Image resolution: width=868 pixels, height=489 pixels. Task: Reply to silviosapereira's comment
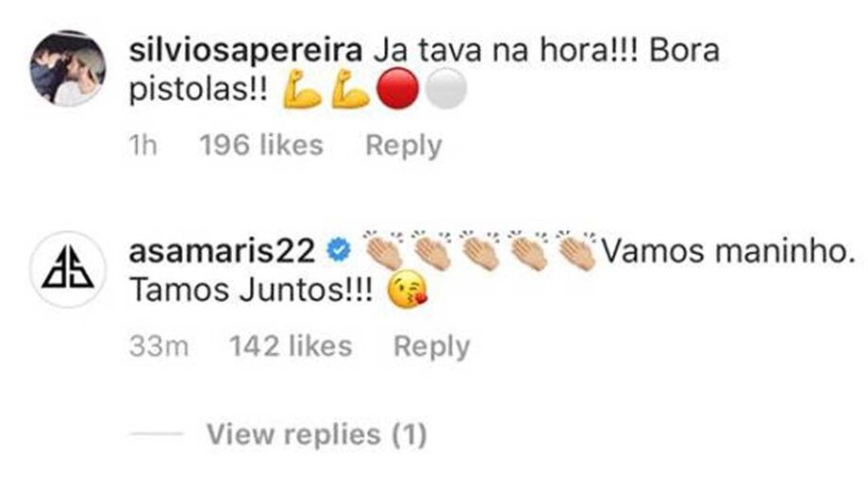[404, 146]
